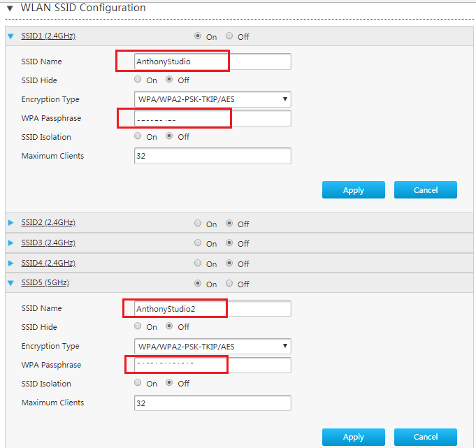Turn SSID2 (2.4GHz) On
Image resolution: width=476 pixels, height=448 pixels.
coord(198,224)
